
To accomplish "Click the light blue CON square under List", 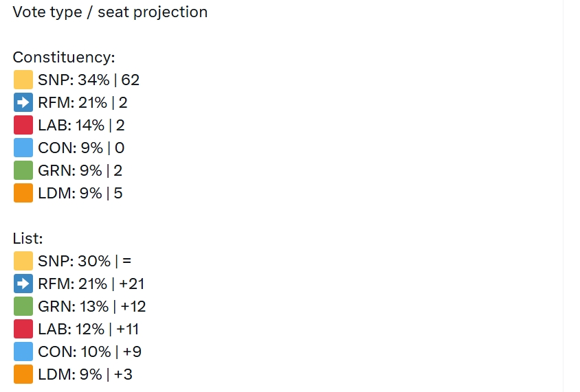I will [x=23, y=351].
